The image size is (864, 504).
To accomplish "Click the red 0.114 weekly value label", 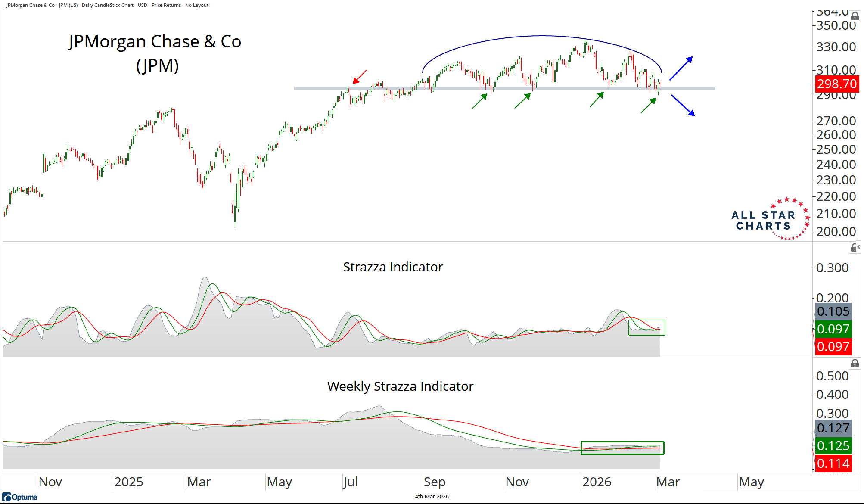I will (x=833, y=464).
